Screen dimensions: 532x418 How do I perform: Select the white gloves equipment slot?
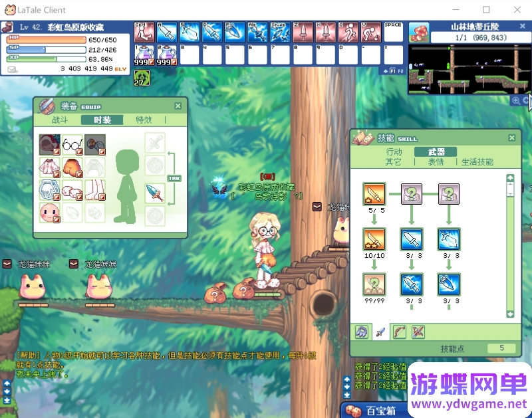50,189
